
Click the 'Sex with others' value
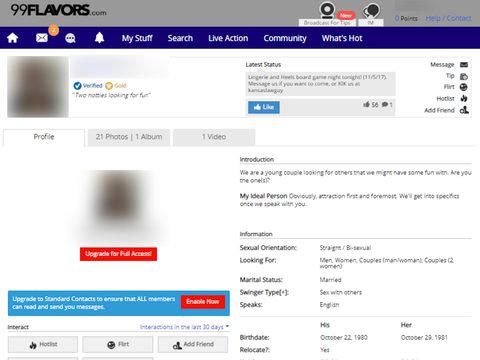coord(341,292)
